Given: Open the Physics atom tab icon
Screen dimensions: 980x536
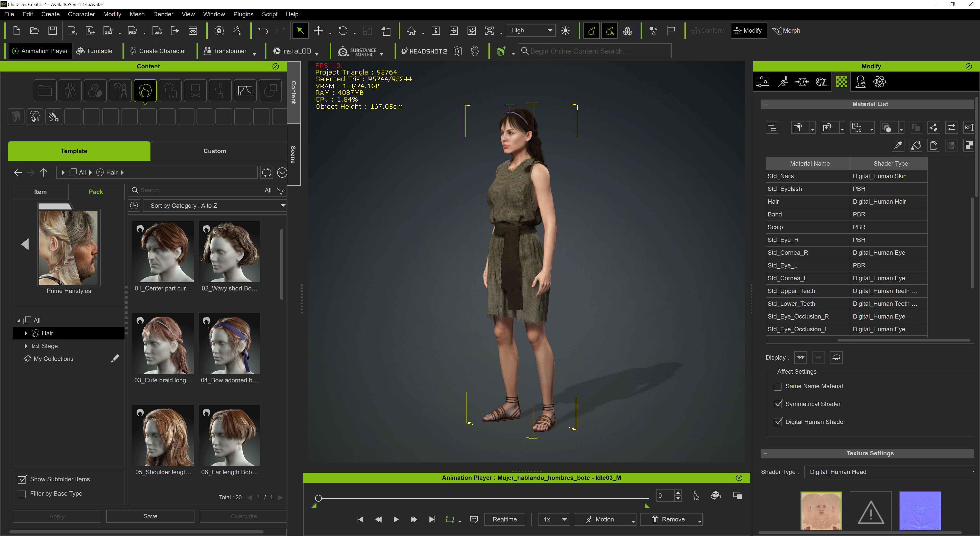Looking at the screenshot, I should point(879,81).
